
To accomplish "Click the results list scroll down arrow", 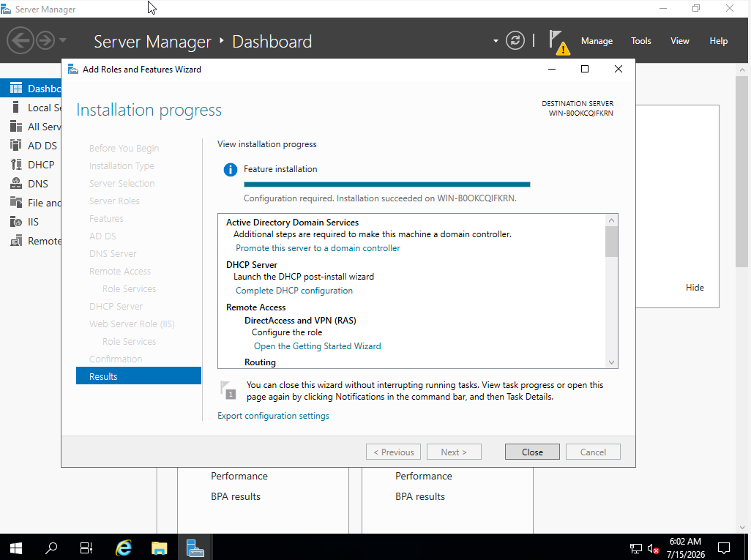I will click(611, 362).
